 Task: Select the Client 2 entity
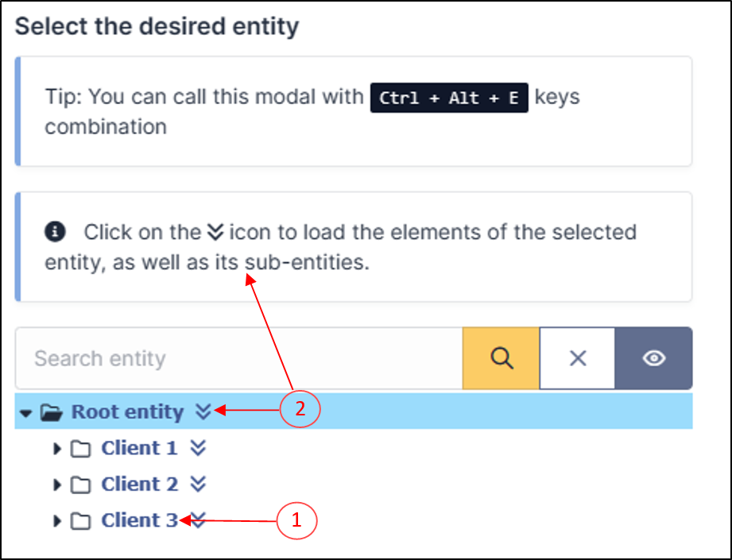(x=139, y=484)
